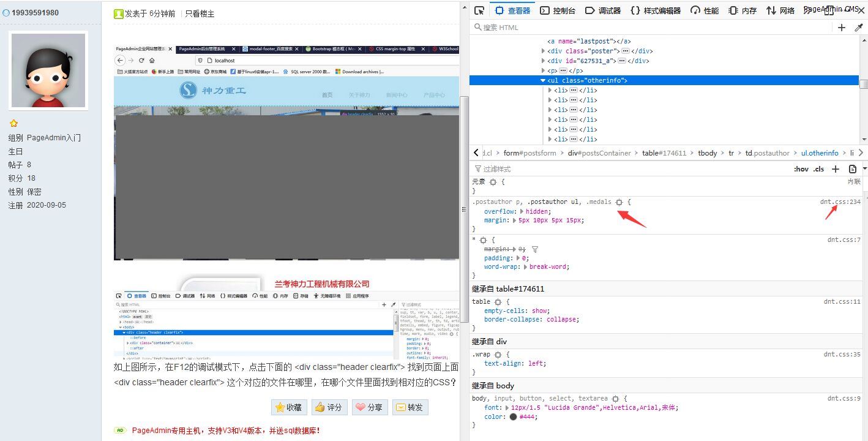Select the eyedropper color picker icon

tap(859, 27)
